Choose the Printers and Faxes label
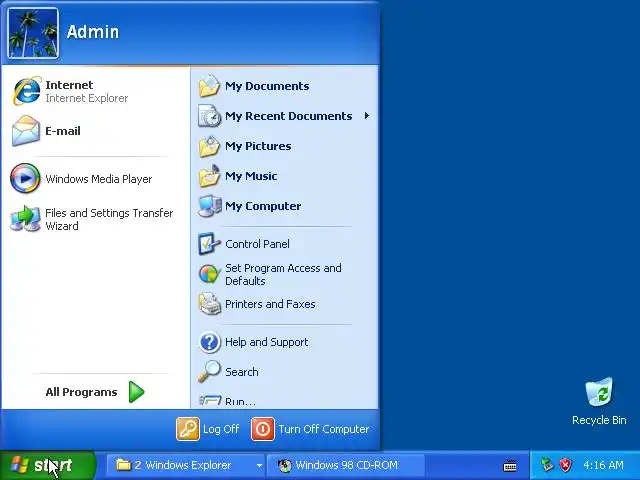640x480 pixels. pos(270,304)
